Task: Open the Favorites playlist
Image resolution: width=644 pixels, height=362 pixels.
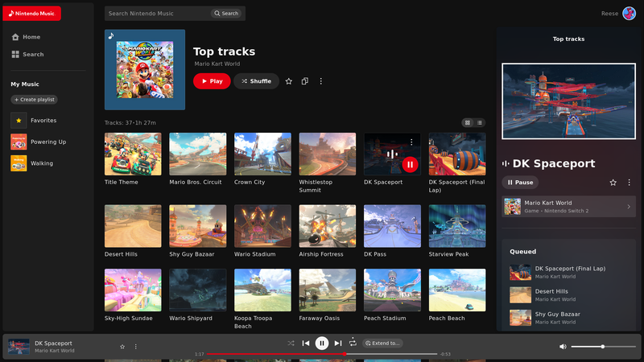Action: click(x=34, y=120)
